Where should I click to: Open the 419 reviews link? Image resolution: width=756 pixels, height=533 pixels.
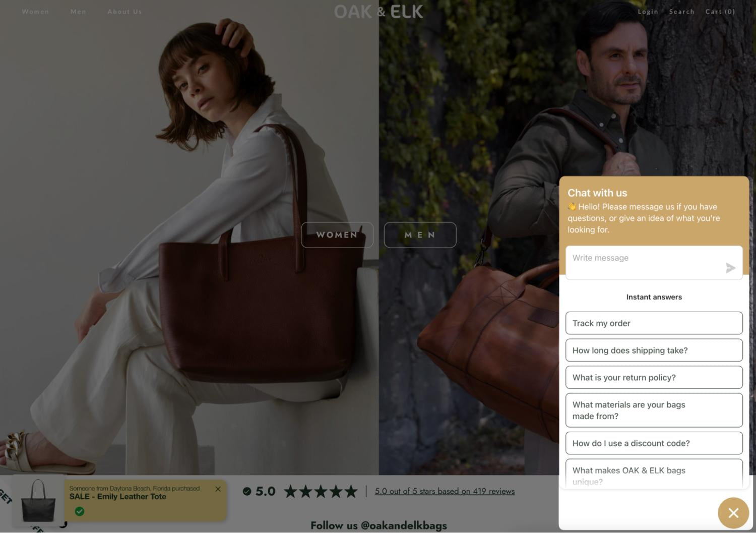coord(445,491)
